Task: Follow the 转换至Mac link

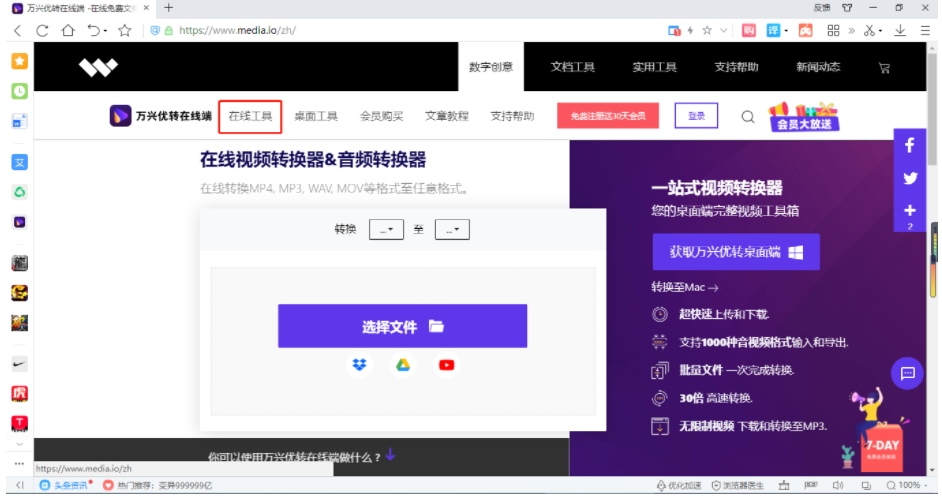Action: click(x=684, y=288)
